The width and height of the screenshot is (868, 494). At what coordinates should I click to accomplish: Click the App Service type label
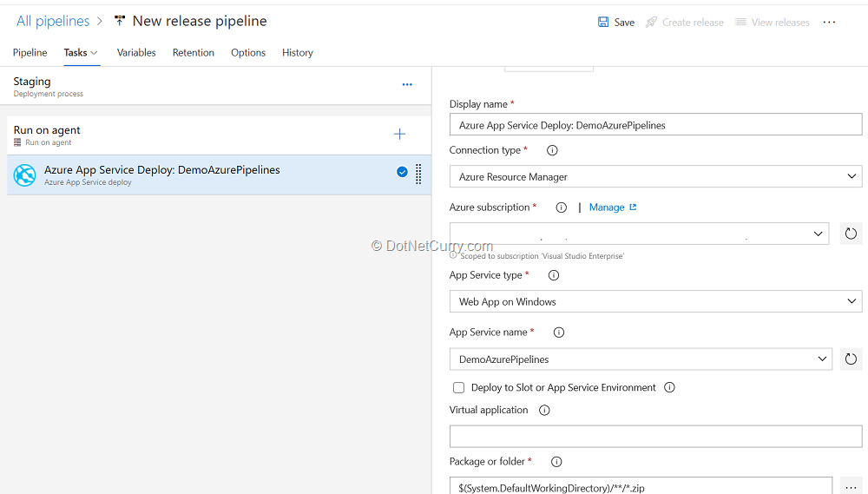[485, 275]
